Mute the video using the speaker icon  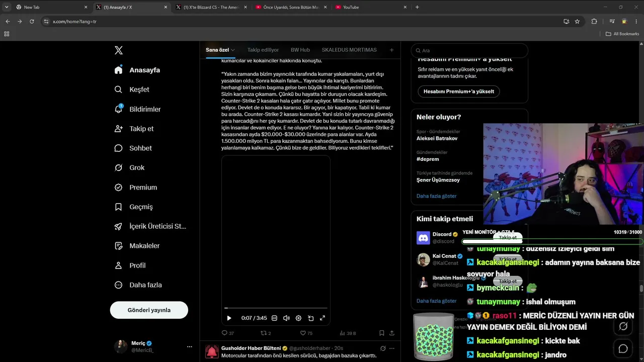(x=286, y=318)
